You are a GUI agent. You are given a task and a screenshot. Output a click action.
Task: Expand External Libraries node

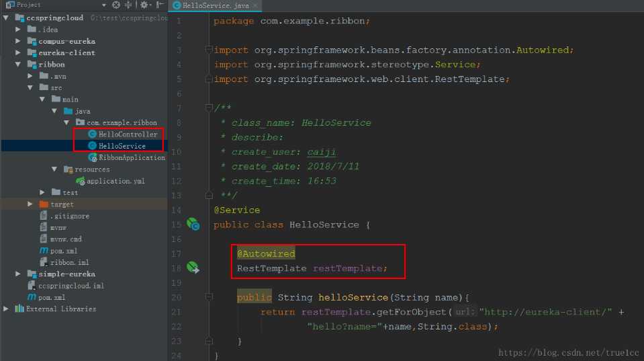[x=6, y=309]
